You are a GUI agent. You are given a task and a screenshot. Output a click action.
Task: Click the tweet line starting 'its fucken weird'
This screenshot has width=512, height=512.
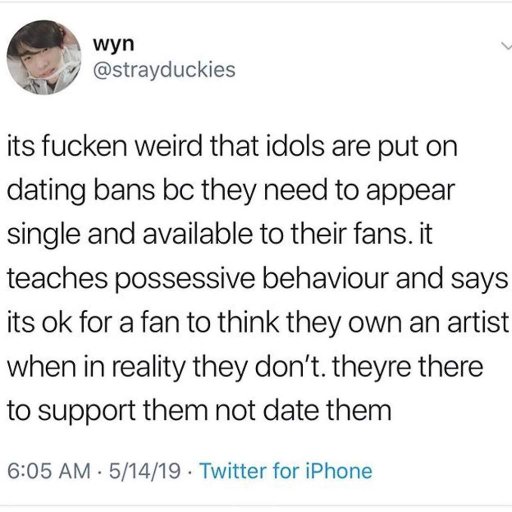[x=232, y=147]
